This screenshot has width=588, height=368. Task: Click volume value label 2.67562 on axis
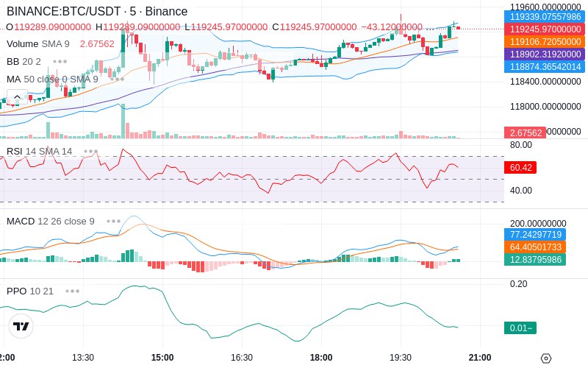click(x=525, y=132)
